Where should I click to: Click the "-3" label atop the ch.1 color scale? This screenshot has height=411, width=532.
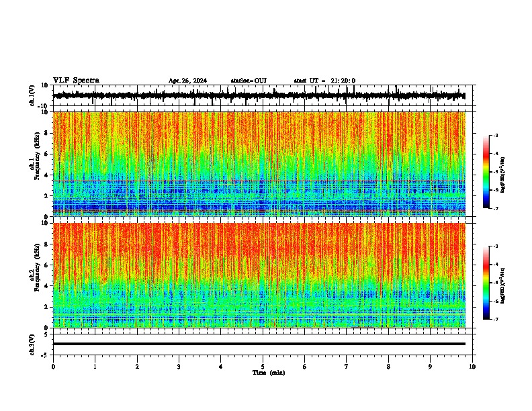coord(495,135)
